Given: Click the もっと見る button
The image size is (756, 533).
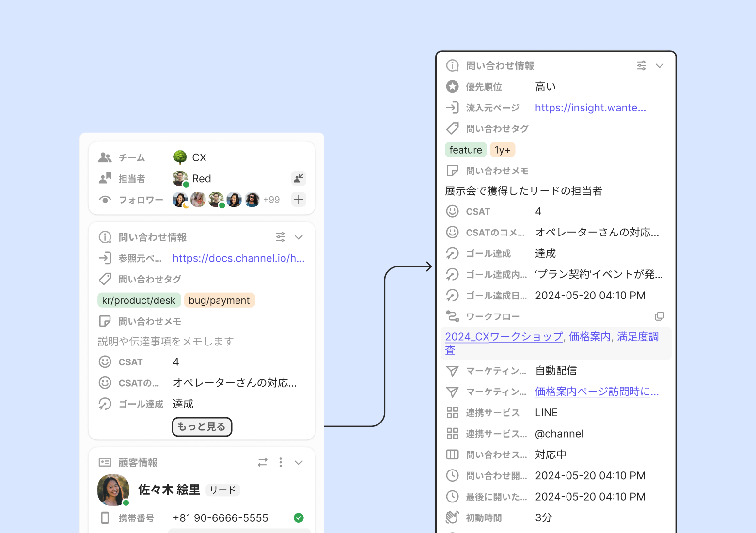Looking at the screenshot, I should (202, 427).
